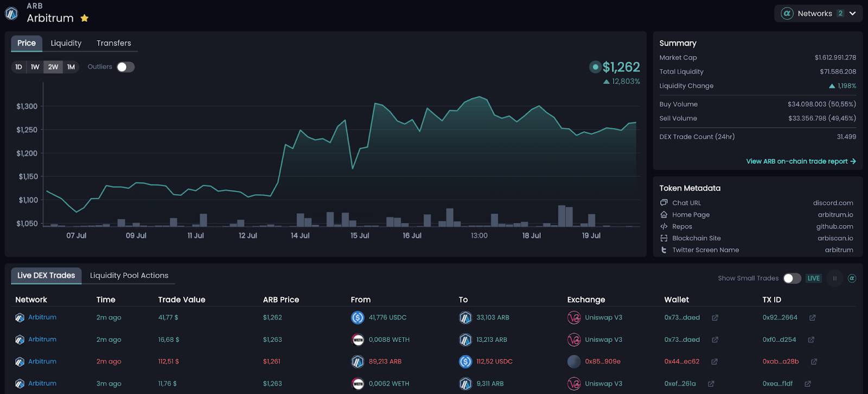Click WETH token icon beside 0,0062 WETH

(x=358, y=384)
